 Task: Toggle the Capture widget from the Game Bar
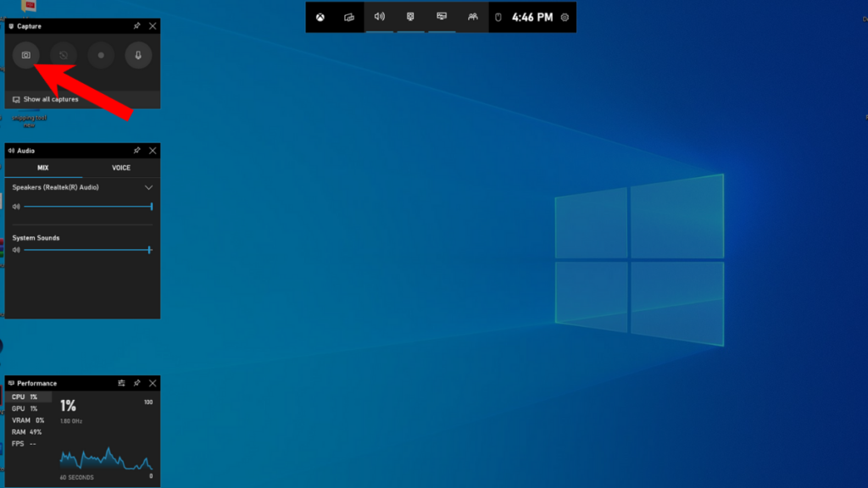click(410, 17)
